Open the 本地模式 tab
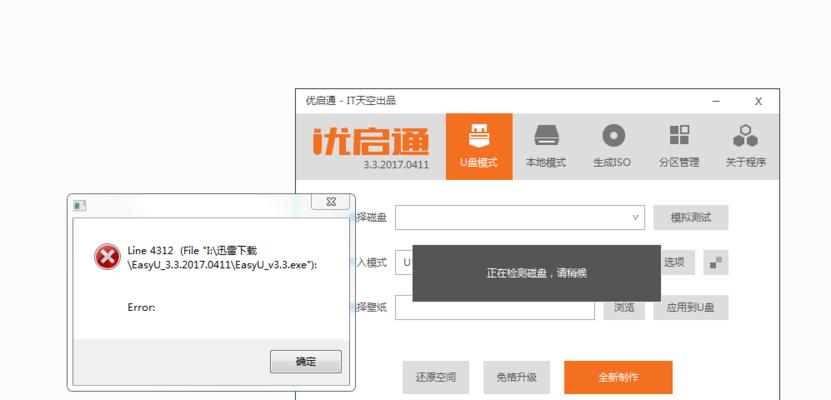 (546, 146)
